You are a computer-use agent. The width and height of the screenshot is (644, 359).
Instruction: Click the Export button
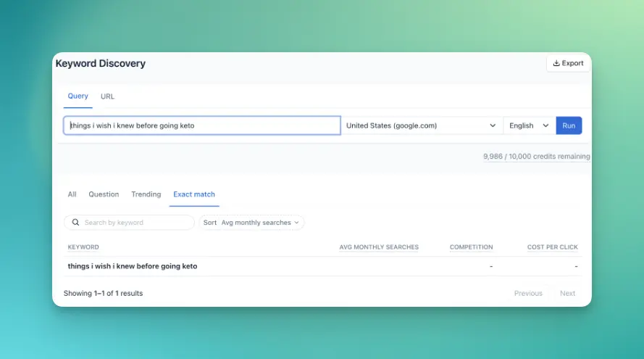[568, 63]
